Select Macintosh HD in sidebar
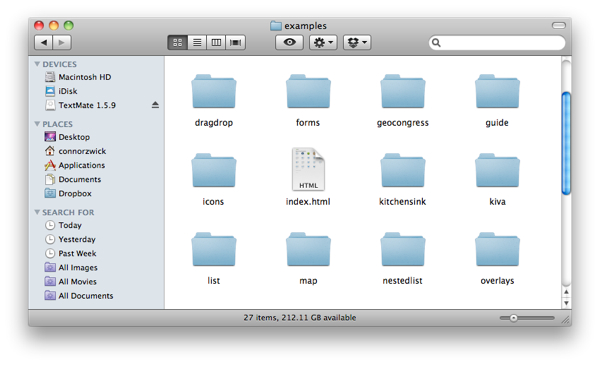The height and width of the screenshot is (365, 600). [x=78, y=77]
